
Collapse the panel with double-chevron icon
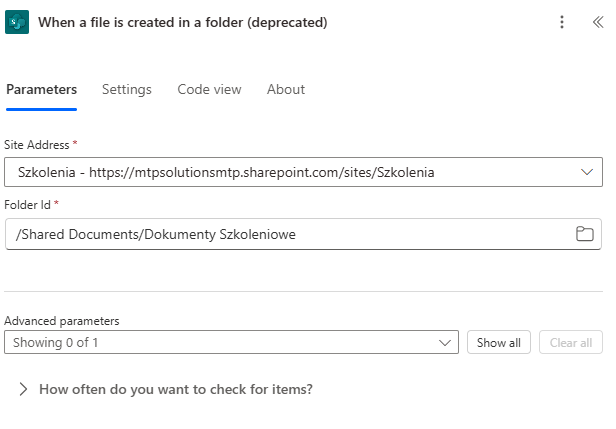point(598,22)
